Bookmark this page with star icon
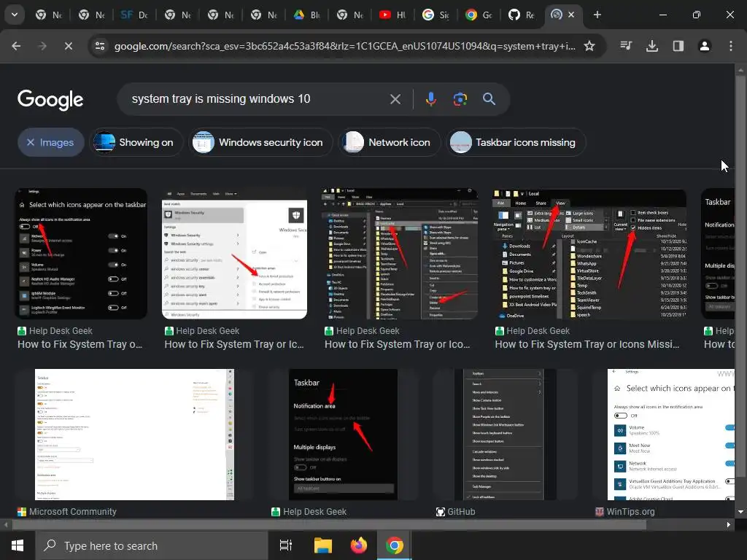The height and width of the screenshot is (560, 747). (589, 46)
